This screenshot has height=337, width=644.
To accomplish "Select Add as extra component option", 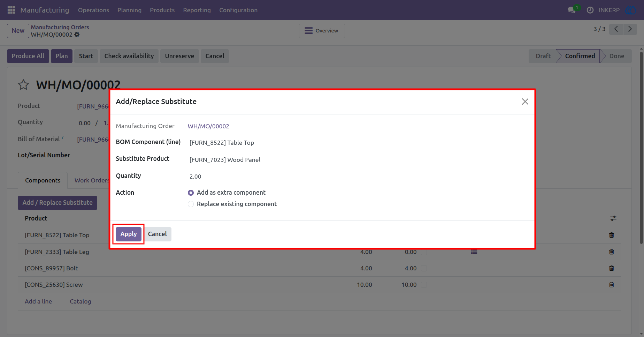I will coord(191,193).
